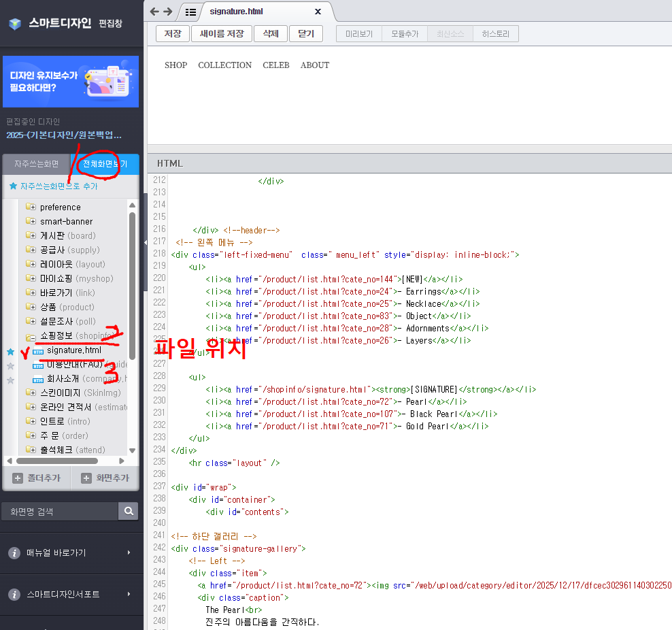This screenshot has height=630, width=672.
Task: Click the back arrow icon above the editor
Action: coord(154,12)
